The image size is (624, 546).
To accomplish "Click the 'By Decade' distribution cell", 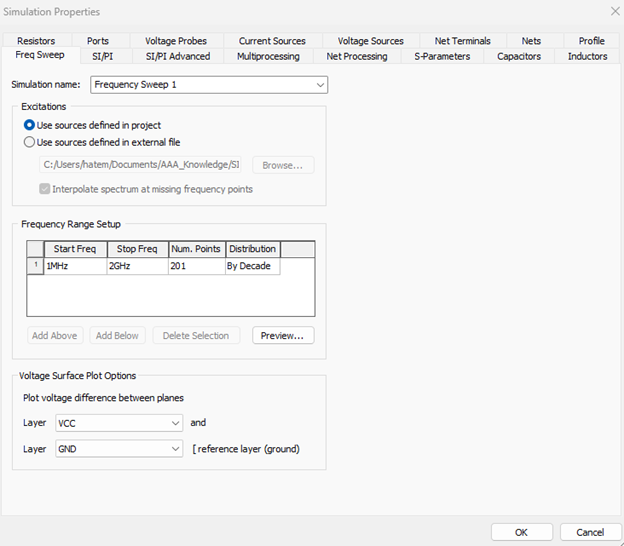I will (x=252, y=266).
